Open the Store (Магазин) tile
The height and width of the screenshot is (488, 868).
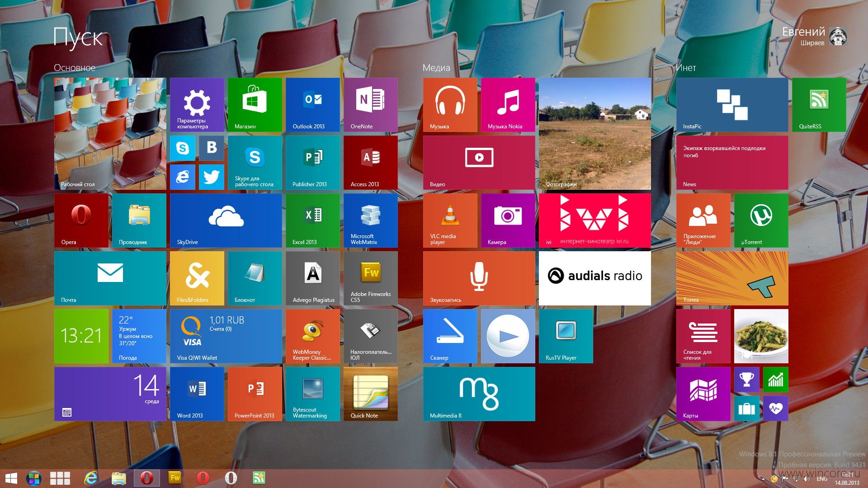tap(255, 105)
